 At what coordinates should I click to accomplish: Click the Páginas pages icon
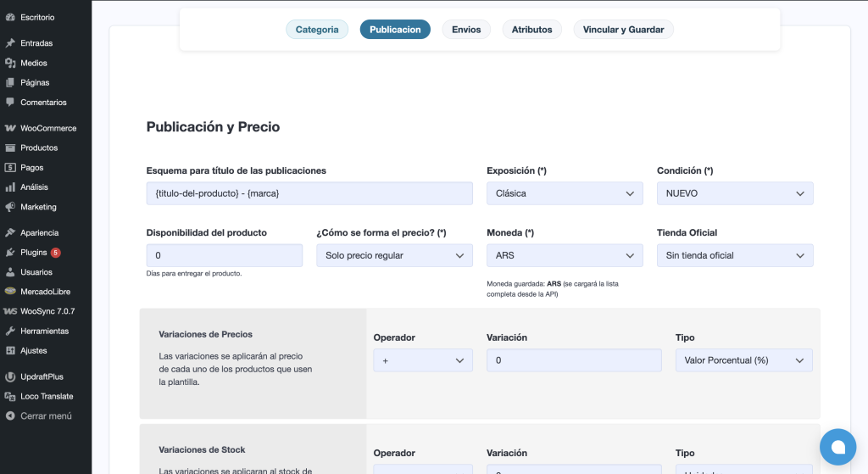(x=10, y=82)
